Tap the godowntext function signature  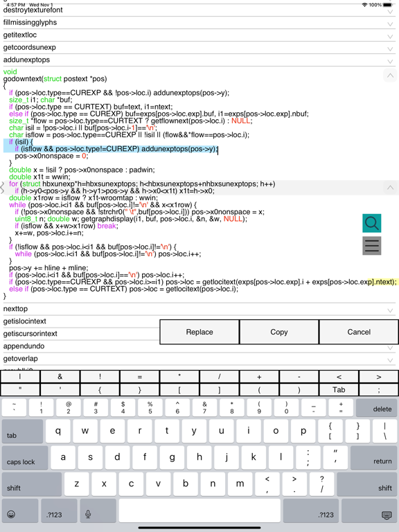point(55,79)
